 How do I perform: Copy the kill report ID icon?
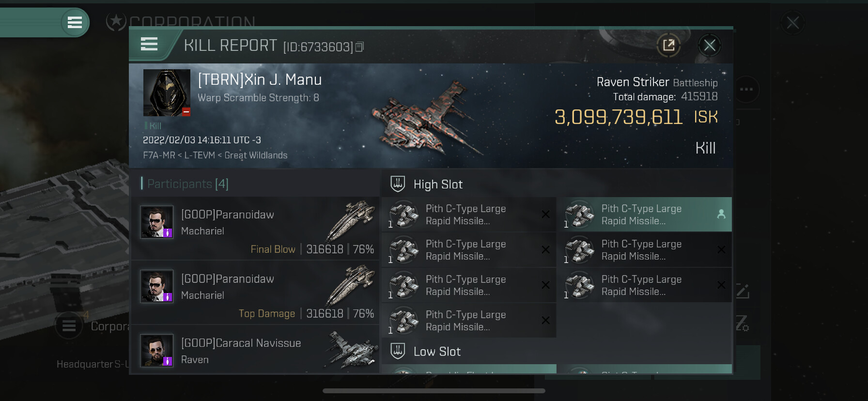click(359, 47)
